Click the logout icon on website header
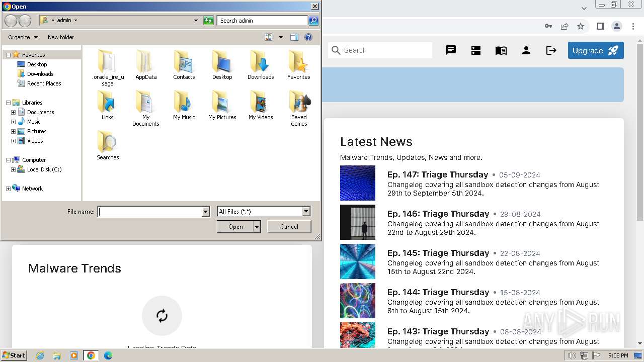This screenshot has width=644, height=362. (x=551, y=50)
